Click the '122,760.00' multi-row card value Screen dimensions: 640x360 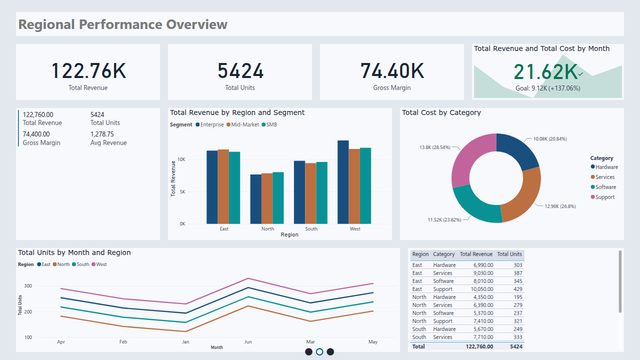(38, 115)
